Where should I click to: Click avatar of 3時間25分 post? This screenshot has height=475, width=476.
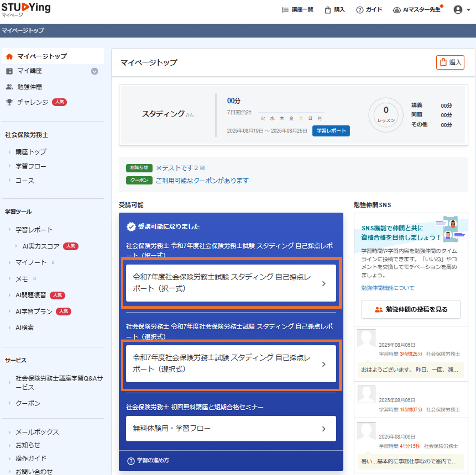(x=366, y=338)
